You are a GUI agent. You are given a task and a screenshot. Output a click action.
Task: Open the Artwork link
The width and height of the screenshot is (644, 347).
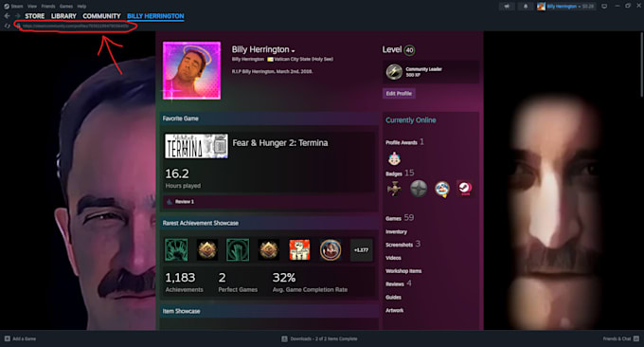[x=394, y=310]
